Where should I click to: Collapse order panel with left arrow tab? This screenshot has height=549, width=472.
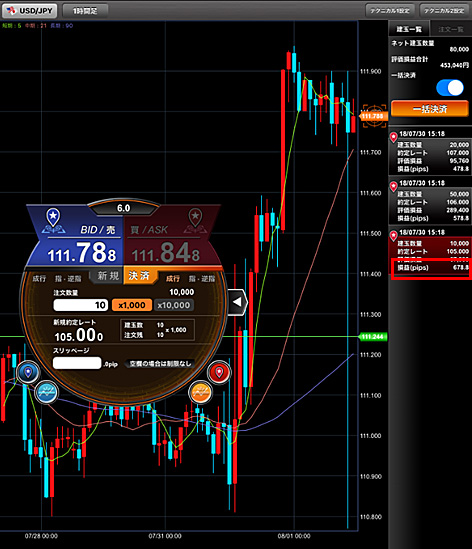[237, 302]
